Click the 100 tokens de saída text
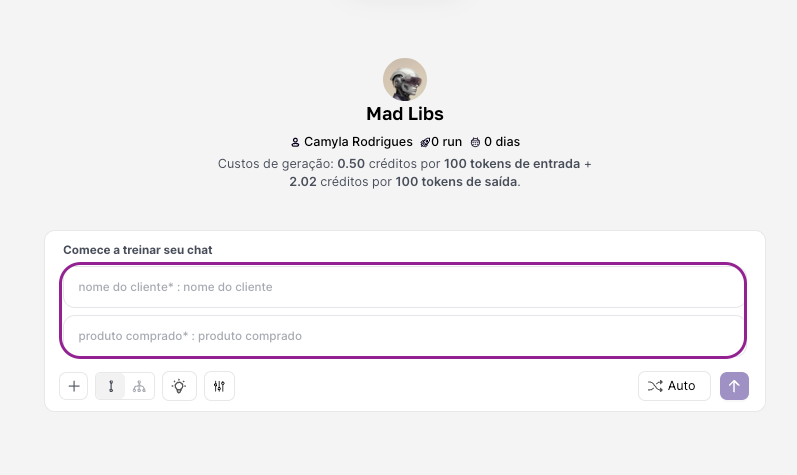 tap(457, 182)
